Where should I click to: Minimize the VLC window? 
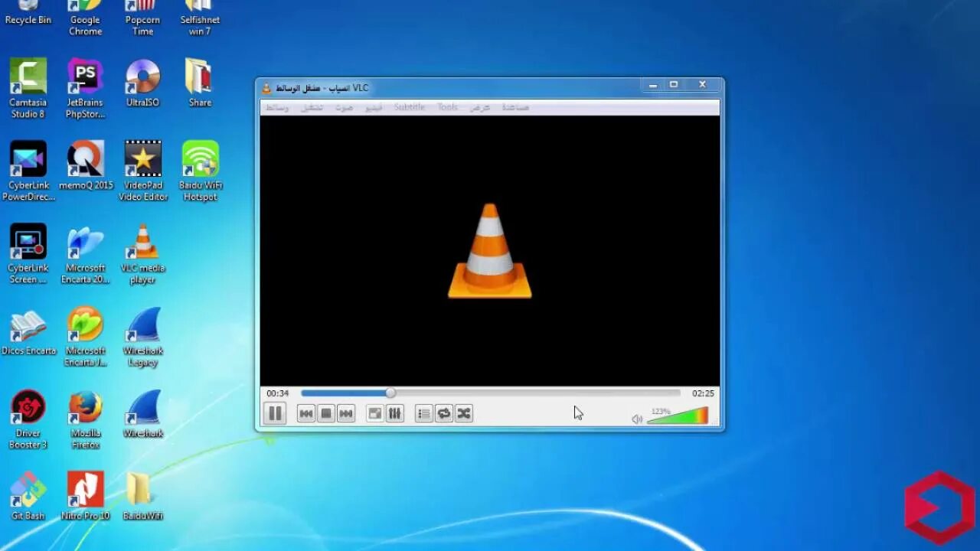click(x=653, y=86)
